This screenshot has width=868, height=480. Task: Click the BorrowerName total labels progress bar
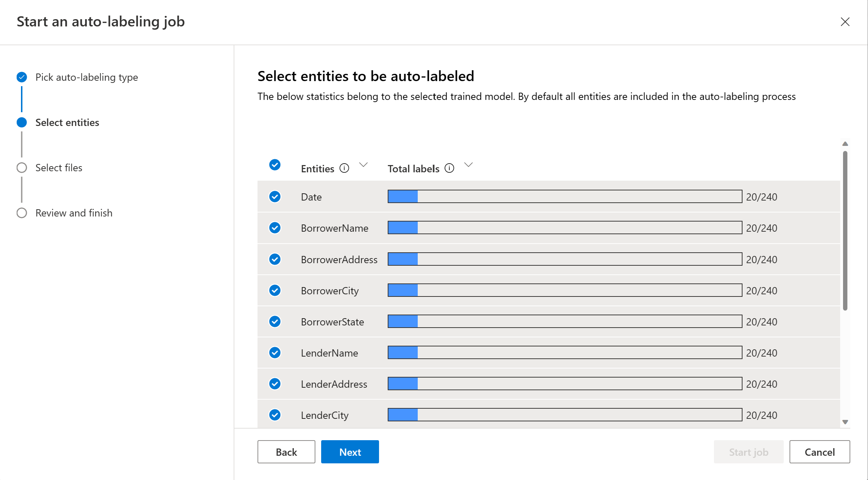point(565,228)
